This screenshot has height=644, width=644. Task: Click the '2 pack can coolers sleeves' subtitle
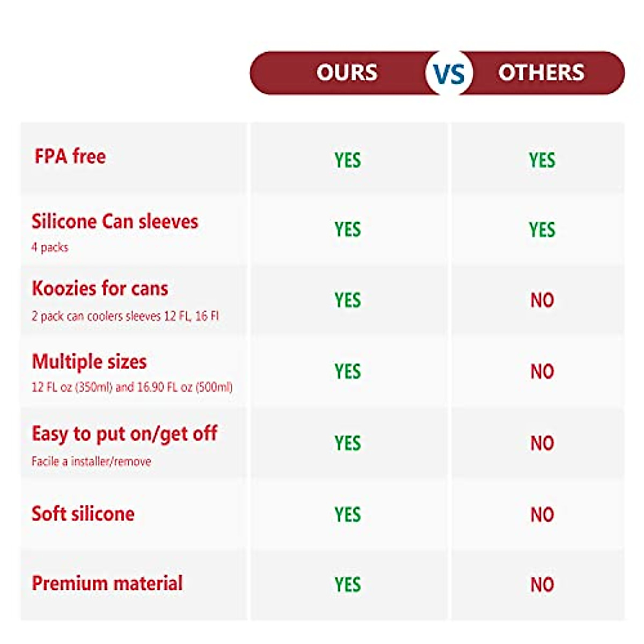point(125,316)
